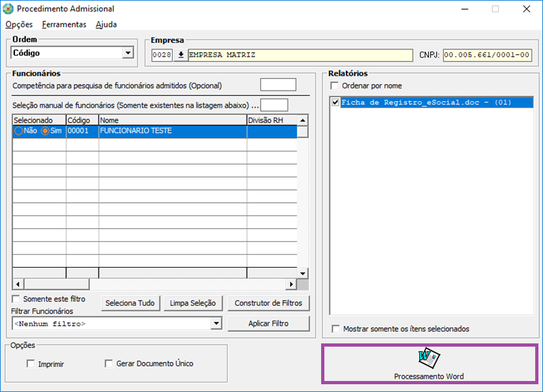Uncheck Ficha de Registro_eSocial.doc checkbox
The image size is (543, 392).
point(335,102)
